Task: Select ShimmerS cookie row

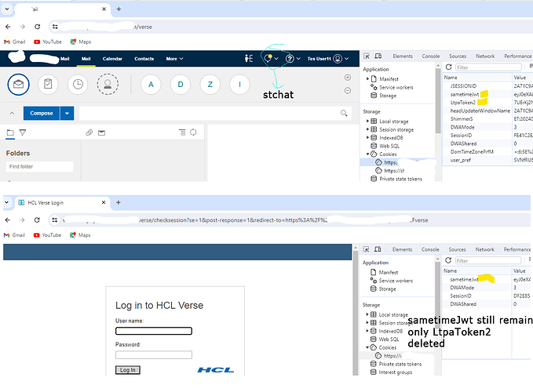Action: click(487, 119)
